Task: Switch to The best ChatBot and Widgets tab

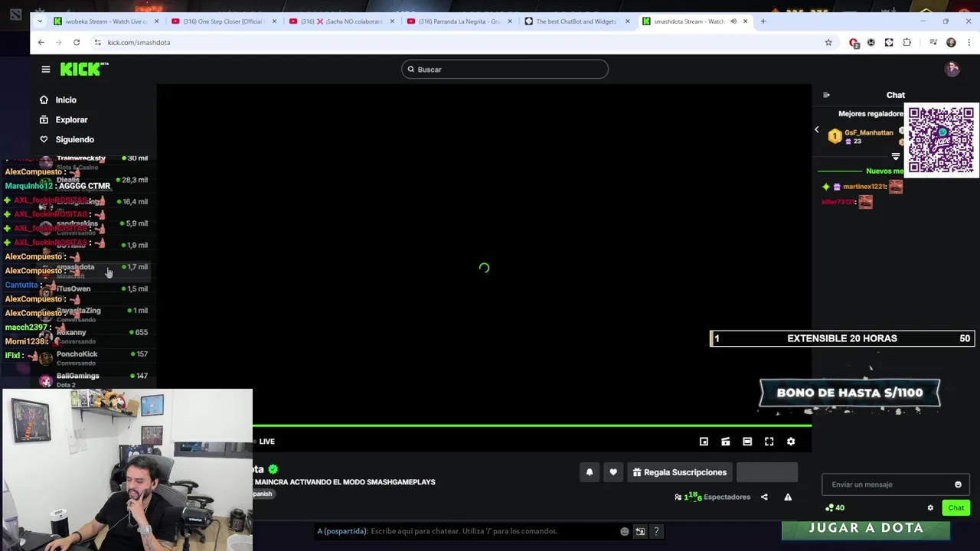Action: (577, 21)
